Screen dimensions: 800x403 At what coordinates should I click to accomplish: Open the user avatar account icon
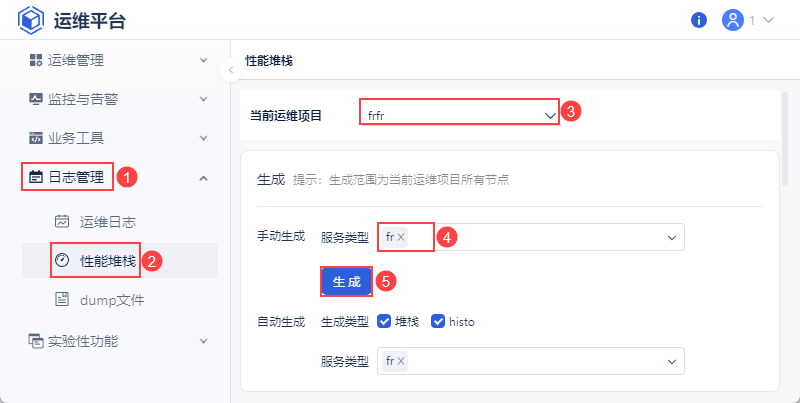pyautogui.click(x=733, y=20)
